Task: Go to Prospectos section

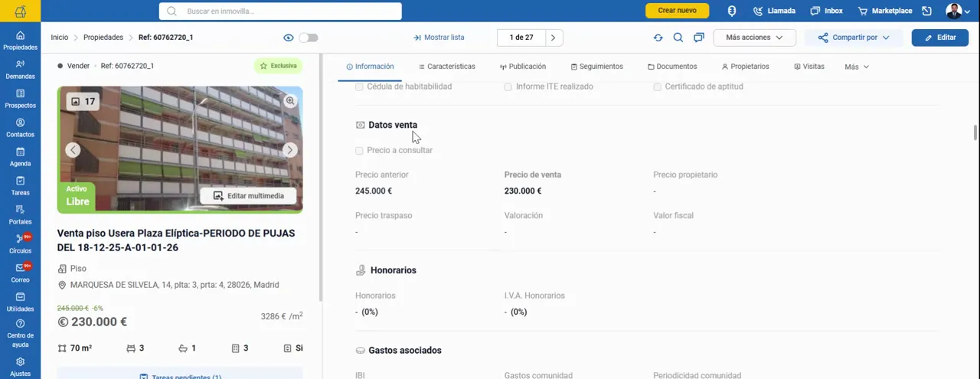Action: (20, 99)
